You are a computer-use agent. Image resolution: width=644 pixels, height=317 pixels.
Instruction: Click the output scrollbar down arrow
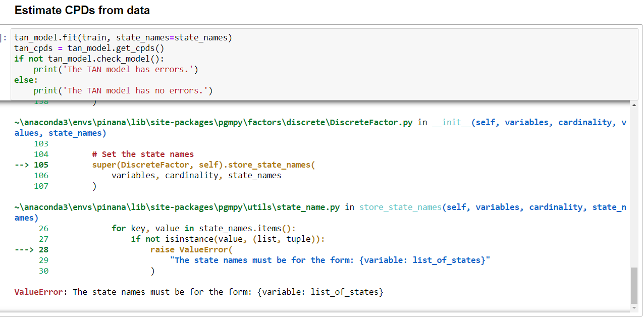click(634, 307)
